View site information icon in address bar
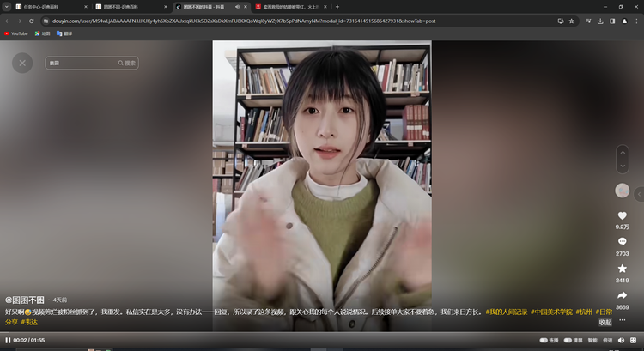The height and width of the screenshot is (351, 644). 46,21
